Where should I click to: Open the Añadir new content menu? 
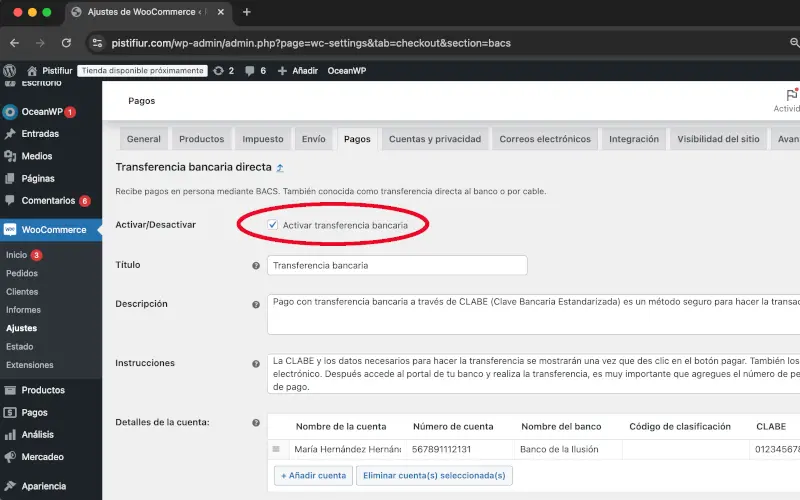point(296,71)
